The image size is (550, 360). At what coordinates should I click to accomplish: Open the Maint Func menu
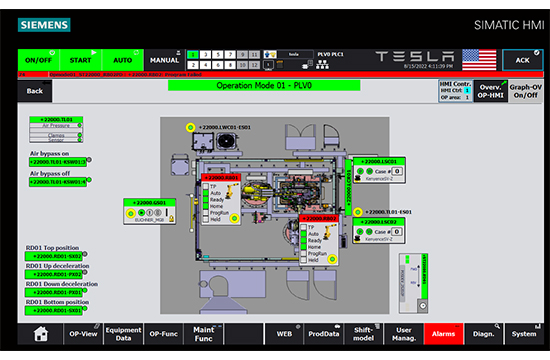pyautogui.click(x=203, y=334)
